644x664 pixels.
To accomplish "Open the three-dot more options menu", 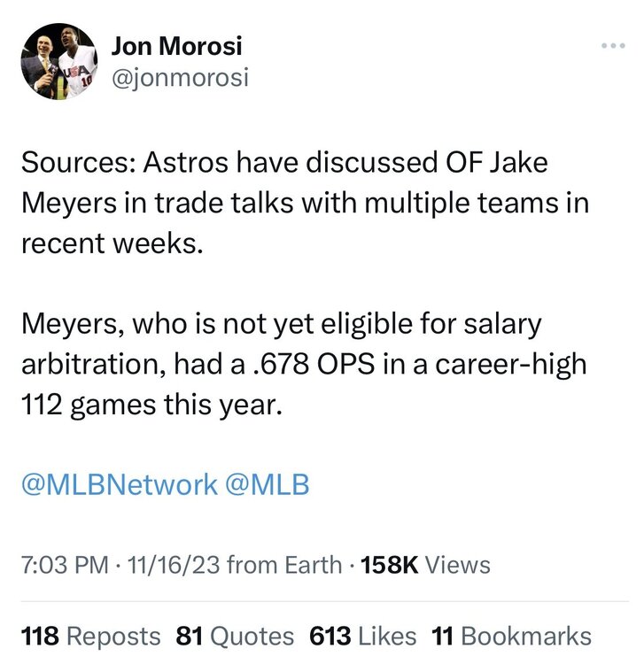I will (613, 45).
